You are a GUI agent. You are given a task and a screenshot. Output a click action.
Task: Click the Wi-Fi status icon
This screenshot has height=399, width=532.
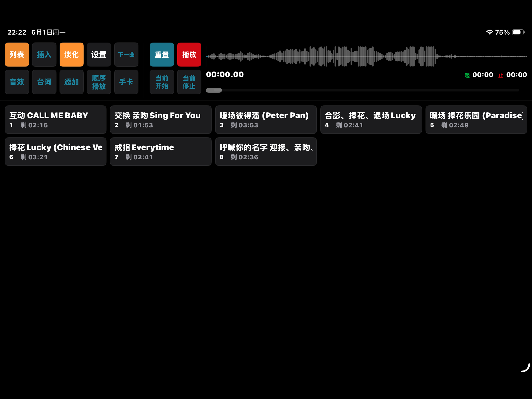(489, 32)
